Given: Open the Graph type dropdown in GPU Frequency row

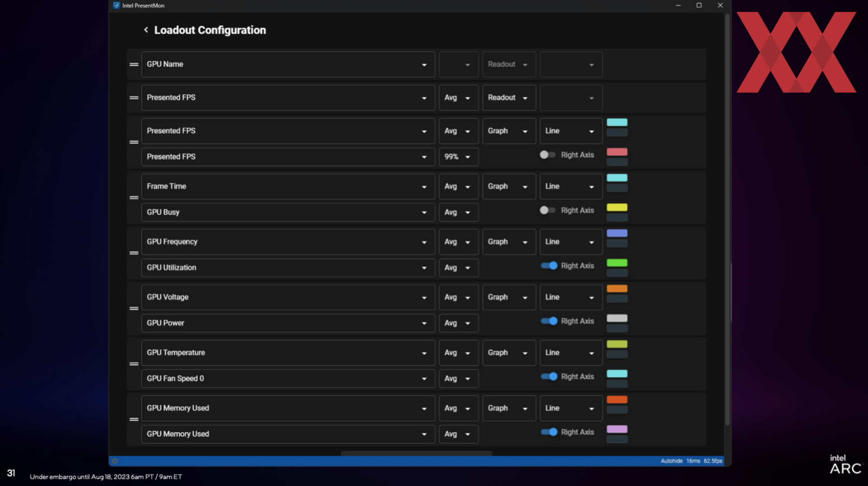Looking at the screenshot, I should coord(509,242).
